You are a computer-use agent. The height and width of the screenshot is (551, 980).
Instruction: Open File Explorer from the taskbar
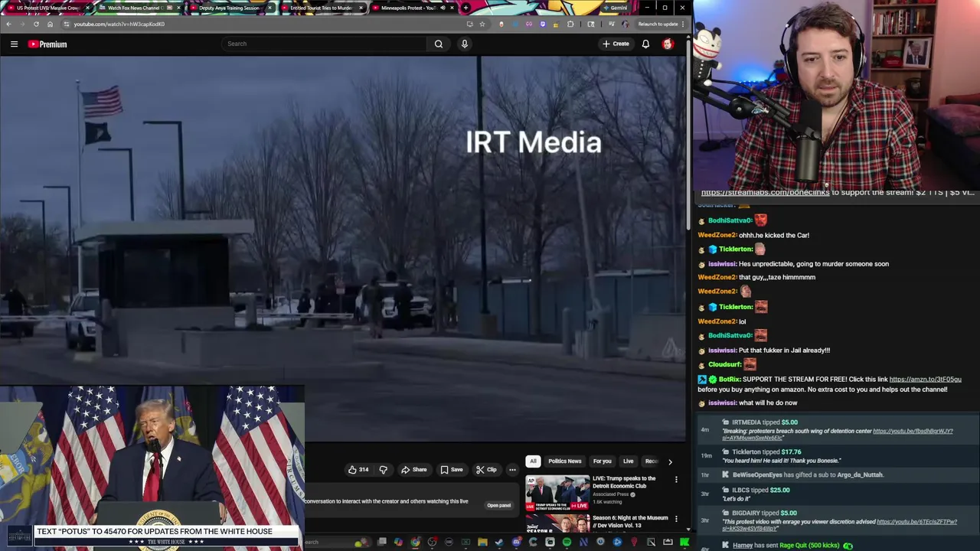482,543
